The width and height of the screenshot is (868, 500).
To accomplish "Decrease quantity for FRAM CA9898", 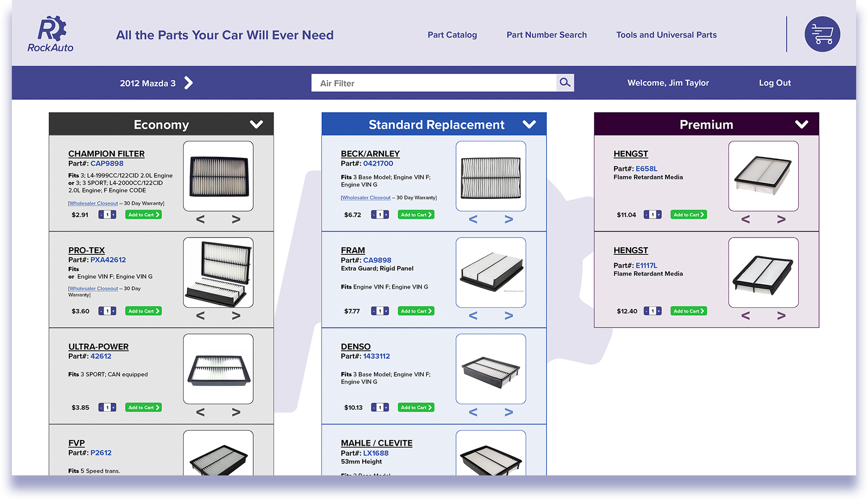I will (374, 311).
